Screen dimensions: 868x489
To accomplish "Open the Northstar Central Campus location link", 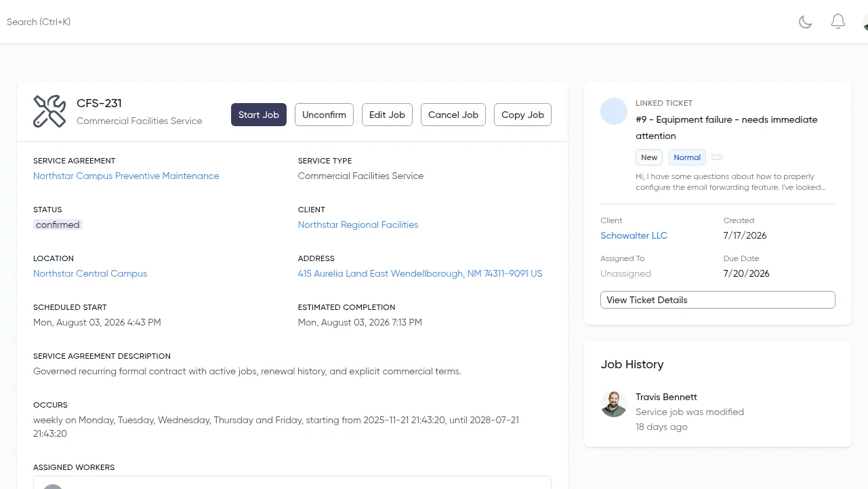I will (x=90, y=273).
